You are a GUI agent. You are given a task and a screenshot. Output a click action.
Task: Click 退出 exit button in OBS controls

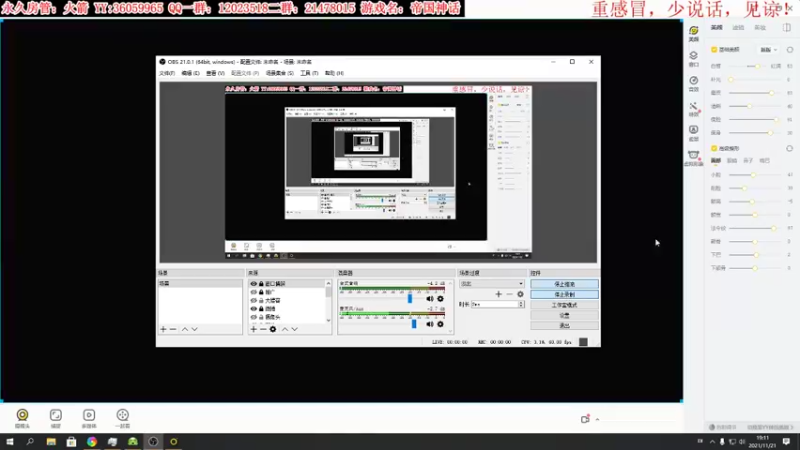point(564,326)
